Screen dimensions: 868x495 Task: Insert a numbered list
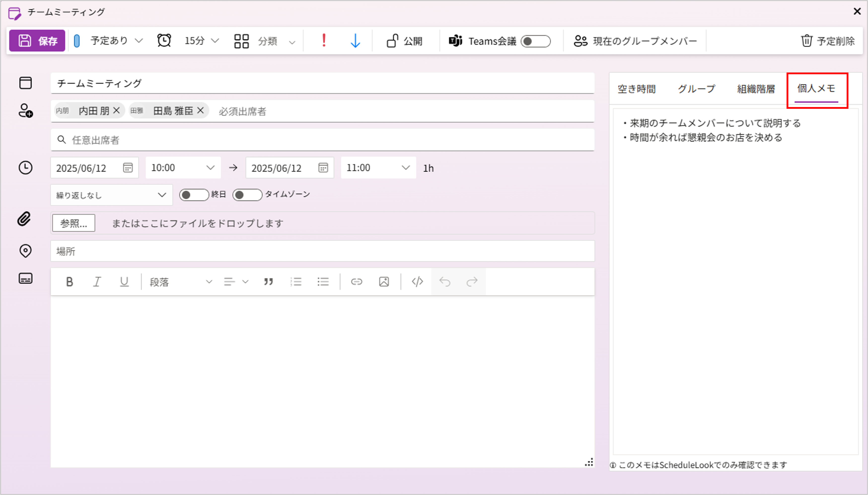[296, 282]
